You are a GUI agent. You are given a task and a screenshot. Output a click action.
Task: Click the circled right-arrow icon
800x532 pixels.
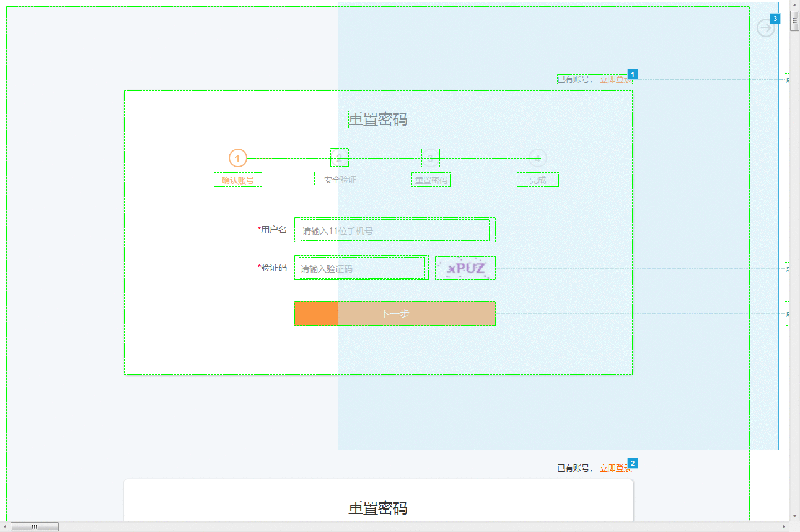coord(766,28)
